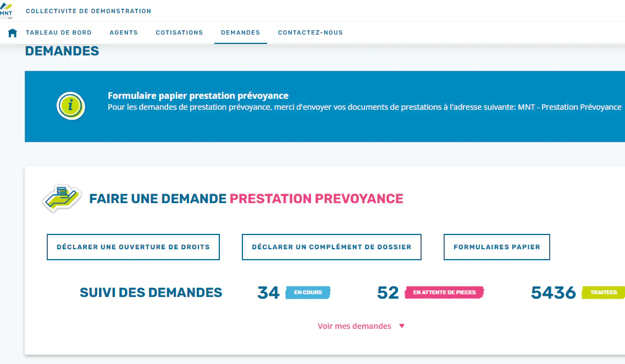
Task: Click 'COLLECTIVITE DE DEMONSTRATION' header text
Action: 89,10
